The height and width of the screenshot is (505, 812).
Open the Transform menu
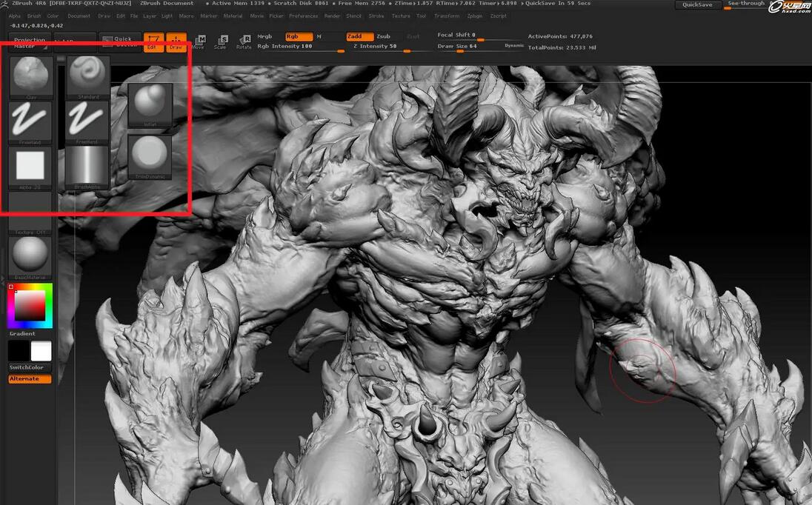[447, 16]
